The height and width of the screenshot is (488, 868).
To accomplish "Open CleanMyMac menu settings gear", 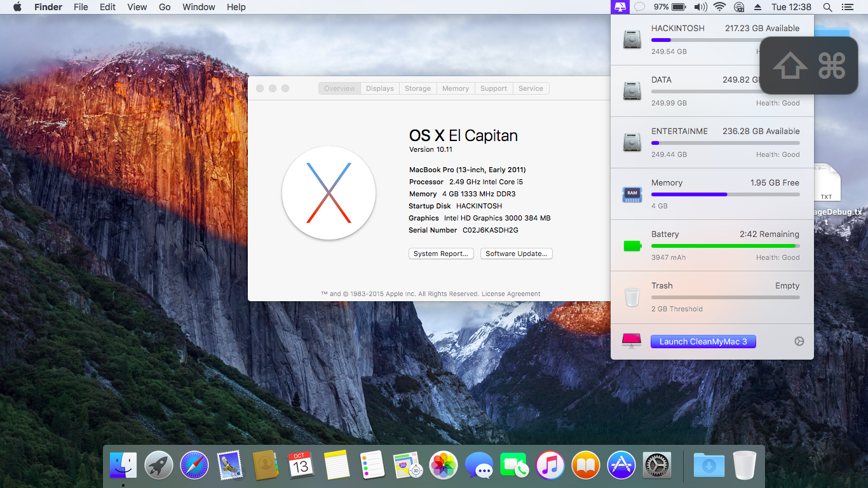I will (x=799, y=341).
